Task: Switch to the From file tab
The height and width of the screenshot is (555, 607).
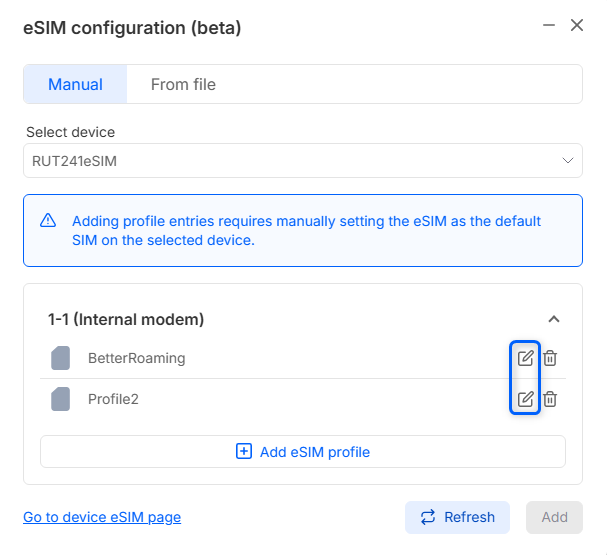Action: click(x=183, y=84)
